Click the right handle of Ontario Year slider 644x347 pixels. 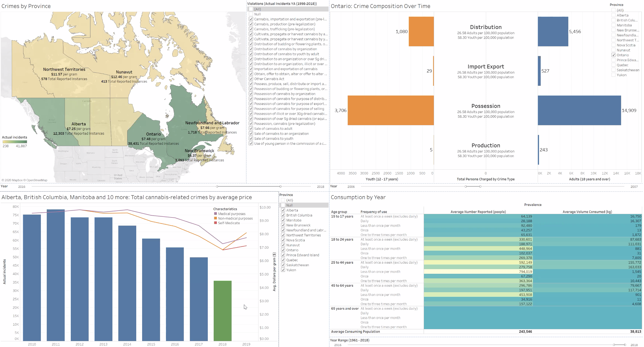click(480, 186)
